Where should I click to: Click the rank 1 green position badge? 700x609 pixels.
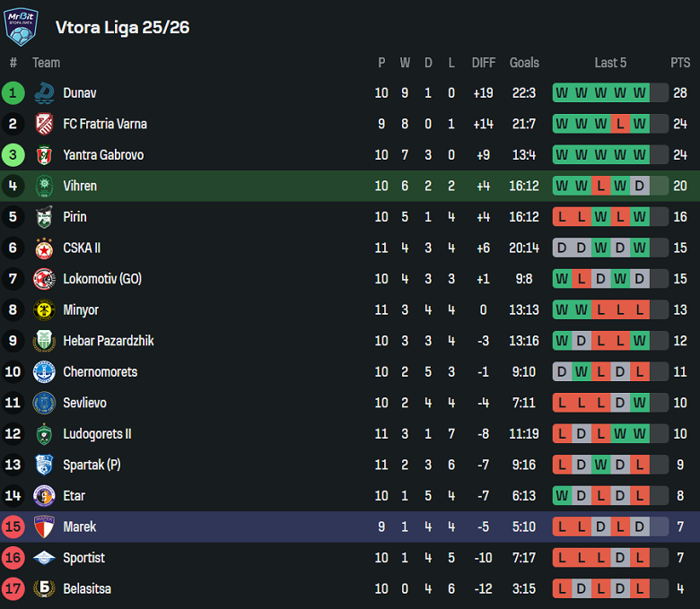click(13, 92)
